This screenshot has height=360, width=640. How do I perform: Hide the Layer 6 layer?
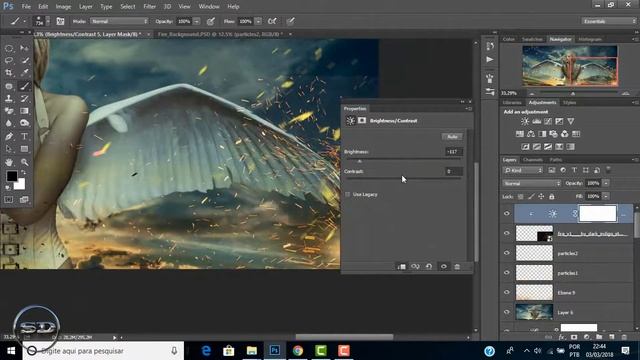point(507,312)
